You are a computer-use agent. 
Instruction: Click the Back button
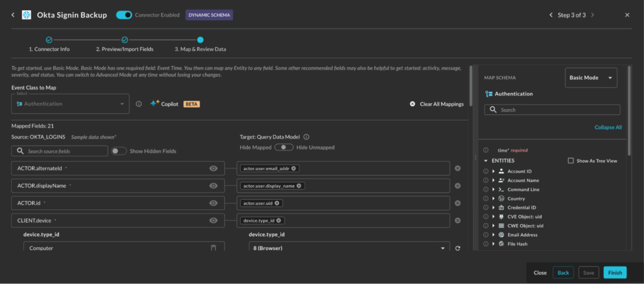[x=563, y=273]
